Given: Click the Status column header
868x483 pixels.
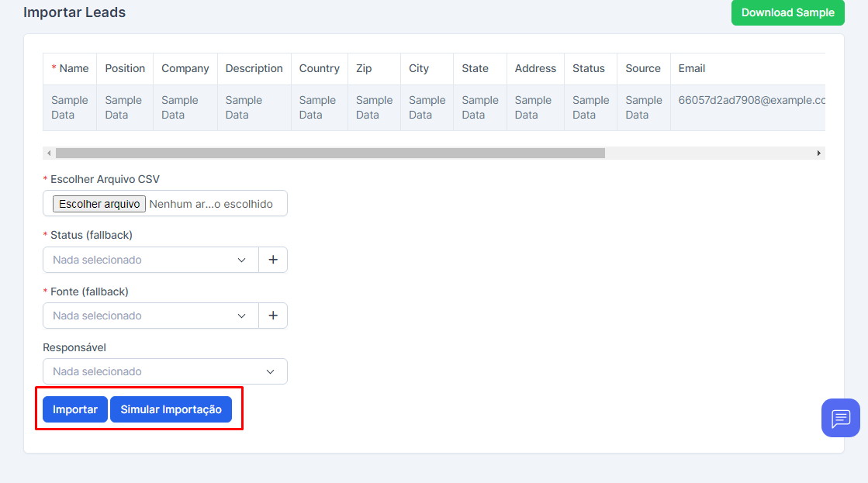Looking at the screenshot, I should click(x=588, y=68).
